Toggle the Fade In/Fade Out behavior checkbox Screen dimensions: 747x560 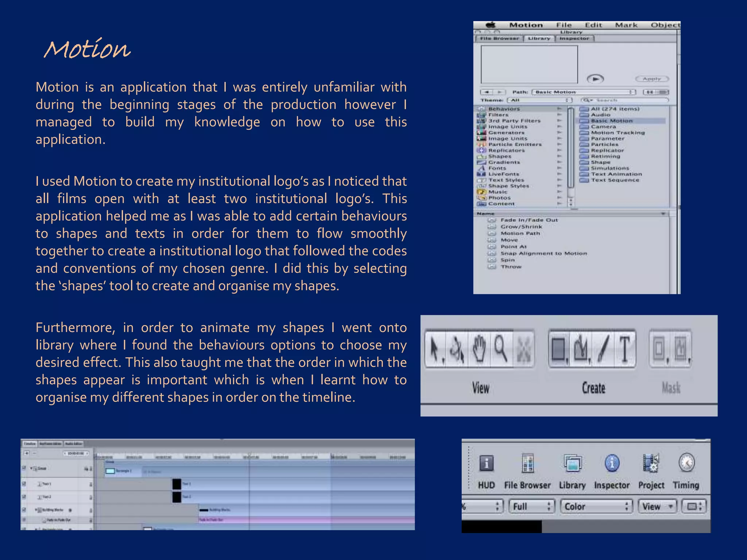(x=24, y=520)
